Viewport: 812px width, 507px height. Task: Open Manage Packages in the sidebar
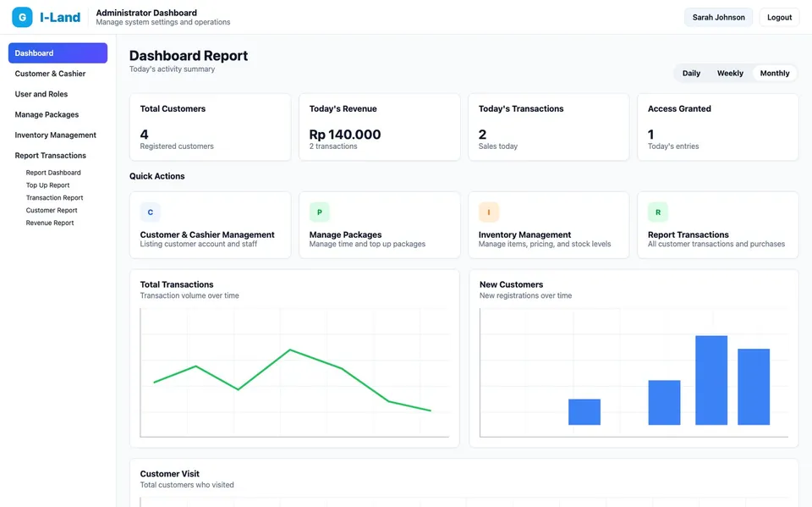coord(58,114)
